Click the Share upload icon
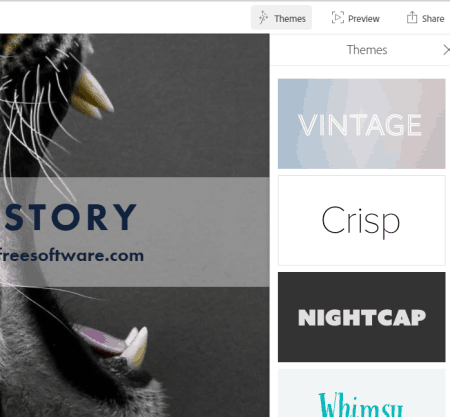The height and width of the screenshot is (417, 450). (x=412, y=17)
